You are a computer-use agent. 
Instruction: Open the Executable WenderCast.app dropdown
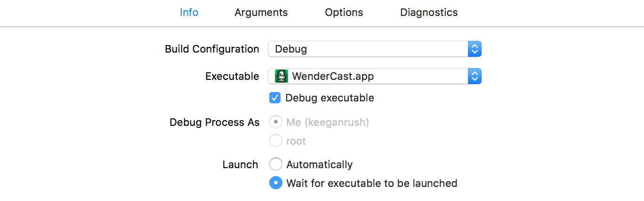click(368, 76)
